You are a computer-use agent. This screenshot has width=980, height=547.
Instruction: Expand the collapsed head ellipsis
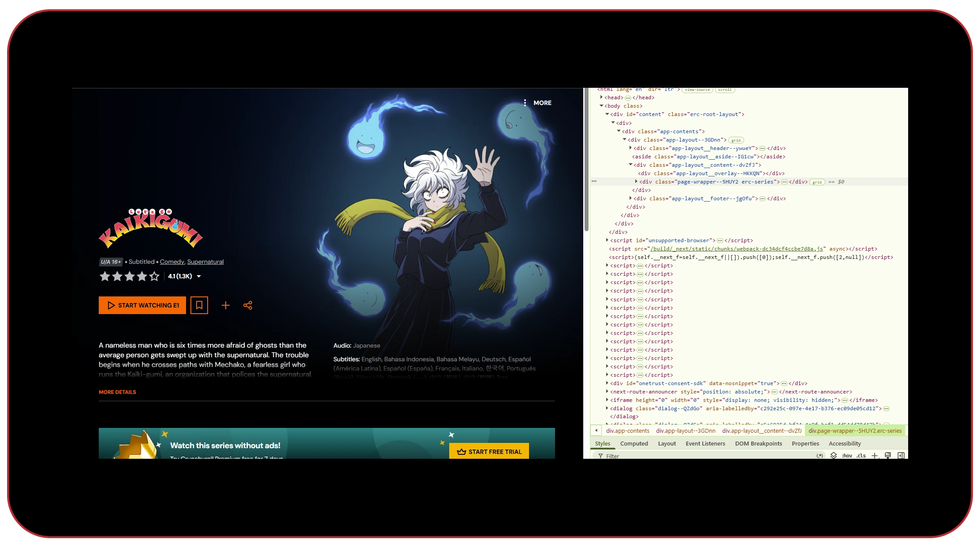(628, 98)
